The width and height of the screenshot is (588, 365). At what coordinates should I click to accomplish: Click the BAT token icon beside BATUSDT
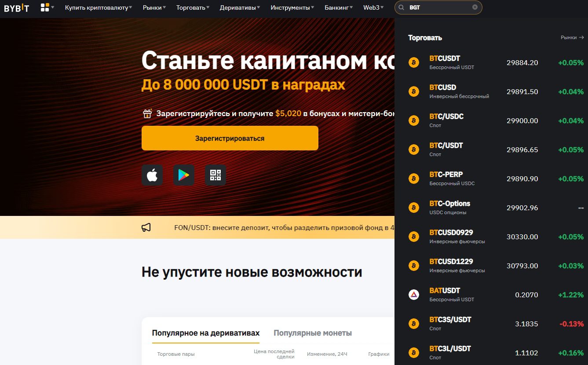[x=414, y=295]
